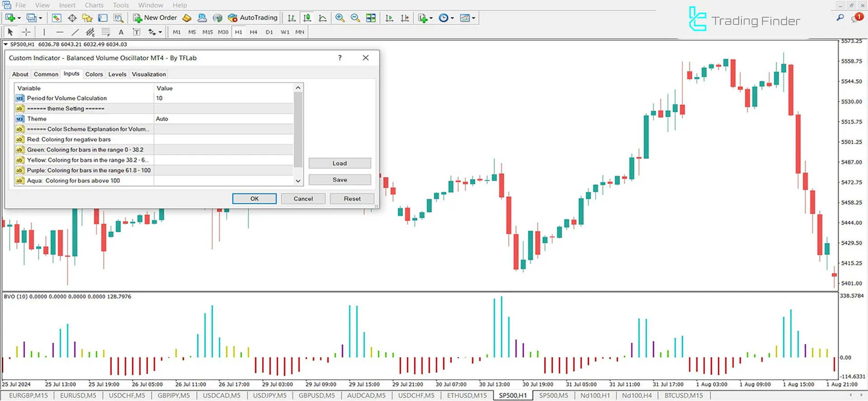This screenshot has width=868, height=401.
Task: Switch chart to candlestick mode
Action: point(307,18)
